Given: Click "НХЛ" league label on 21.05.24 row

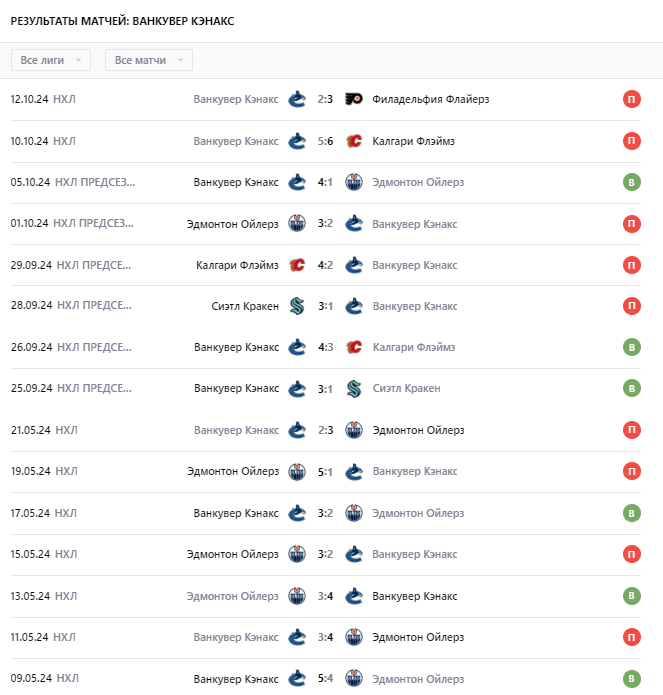Looking at the screenshot, I should [x=66, y=430].
